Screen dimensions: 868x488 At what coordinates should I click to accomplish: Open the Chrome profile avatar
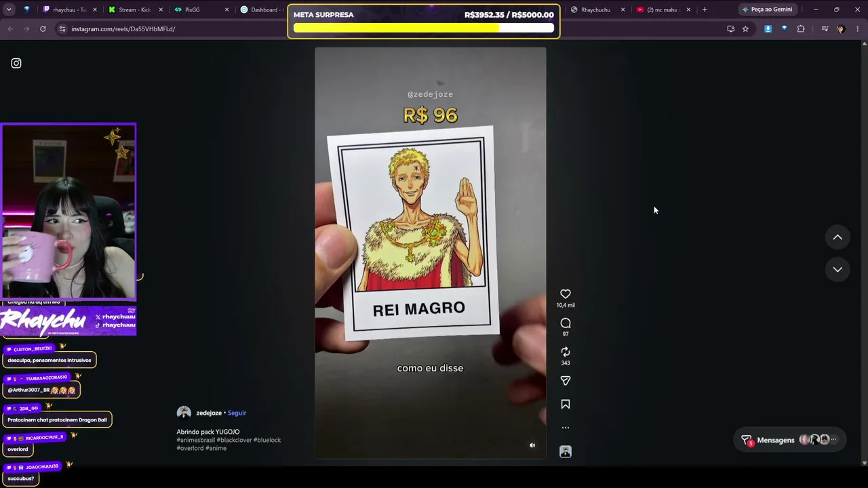point(841,29)
